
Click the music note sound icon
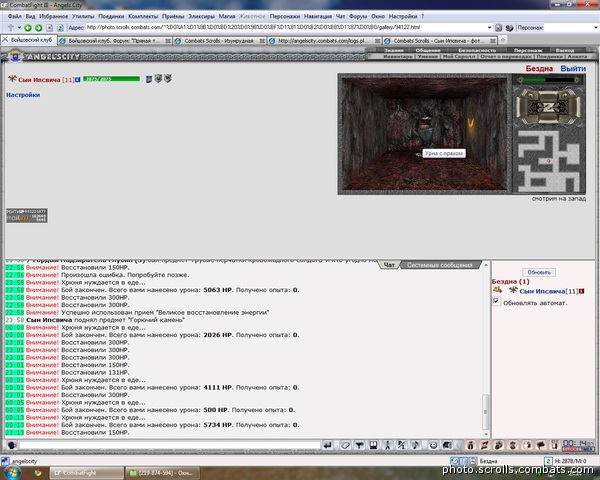416,445
